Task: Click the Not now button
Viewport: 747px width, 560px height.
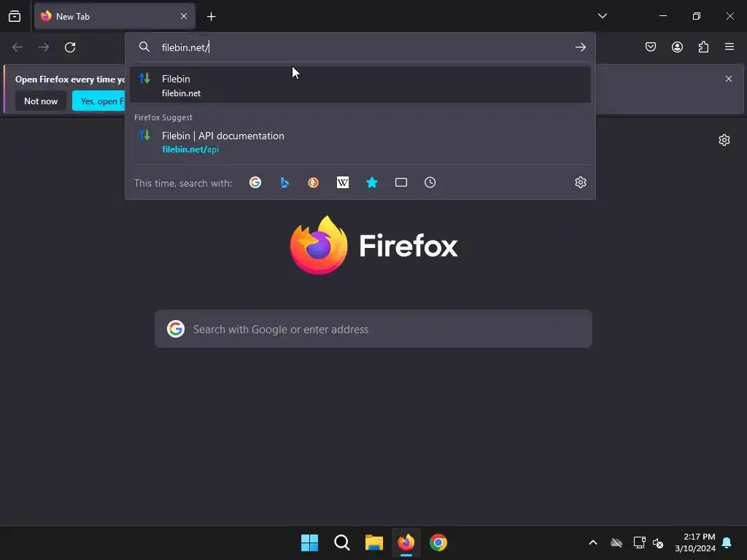Action: click(41, 101)
